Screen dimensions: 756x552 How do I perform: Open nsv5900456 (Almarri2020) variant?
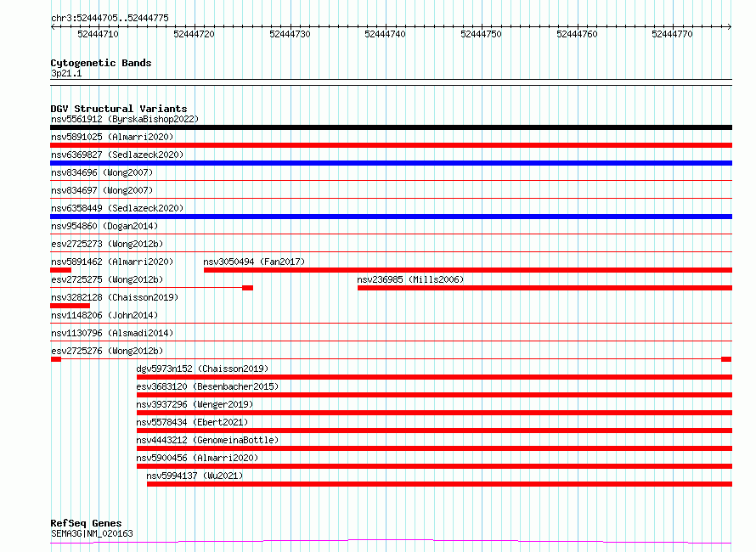(x=197, y=458)
